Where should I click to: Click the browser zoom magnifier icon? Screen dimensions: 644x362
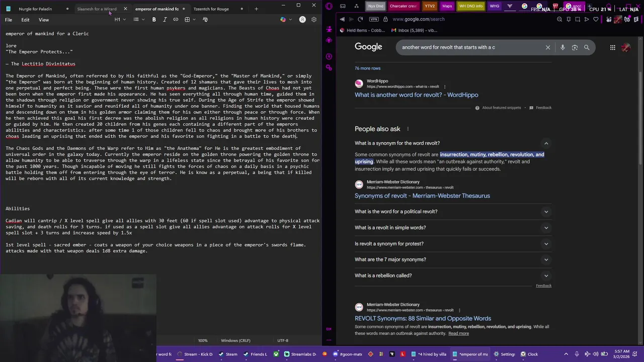point(559,19)
